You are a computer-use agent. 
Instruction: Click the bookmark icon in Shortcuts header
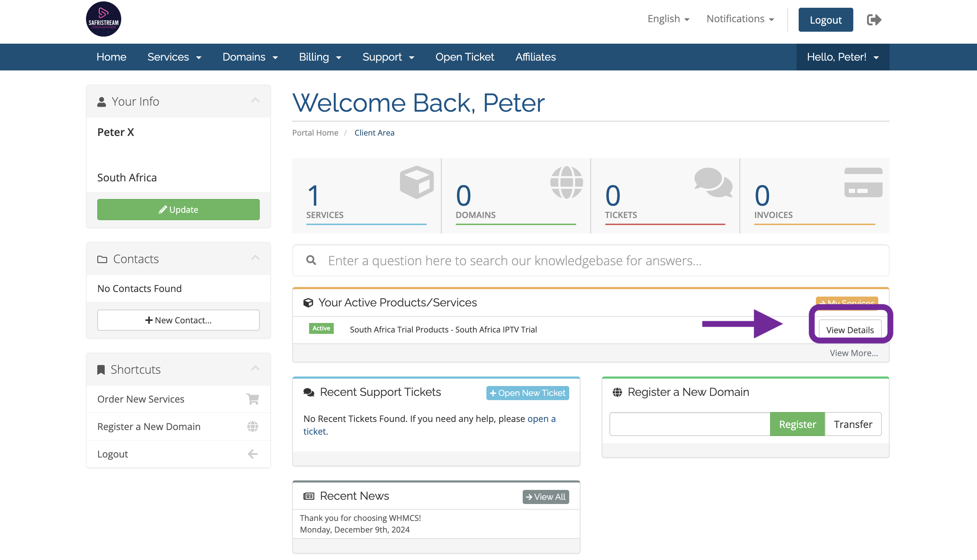click(x=101, y=369)
